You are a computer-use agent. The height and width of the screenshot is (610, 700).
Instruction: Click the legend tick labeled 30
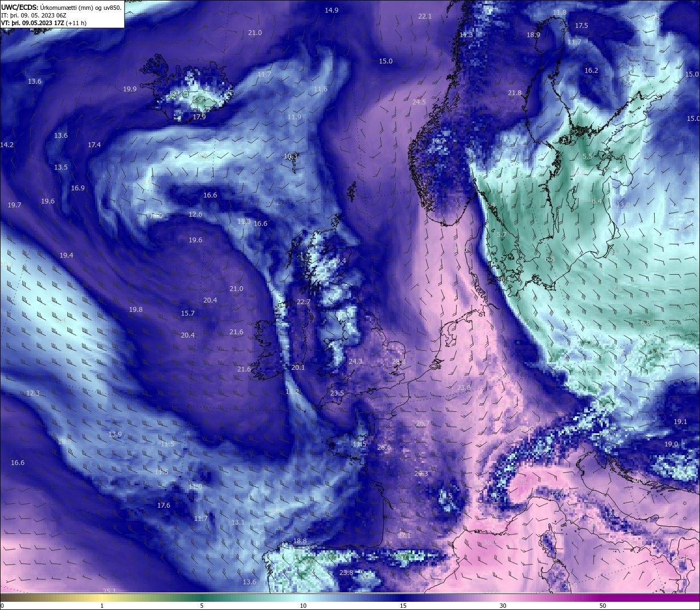click(503, 606)
